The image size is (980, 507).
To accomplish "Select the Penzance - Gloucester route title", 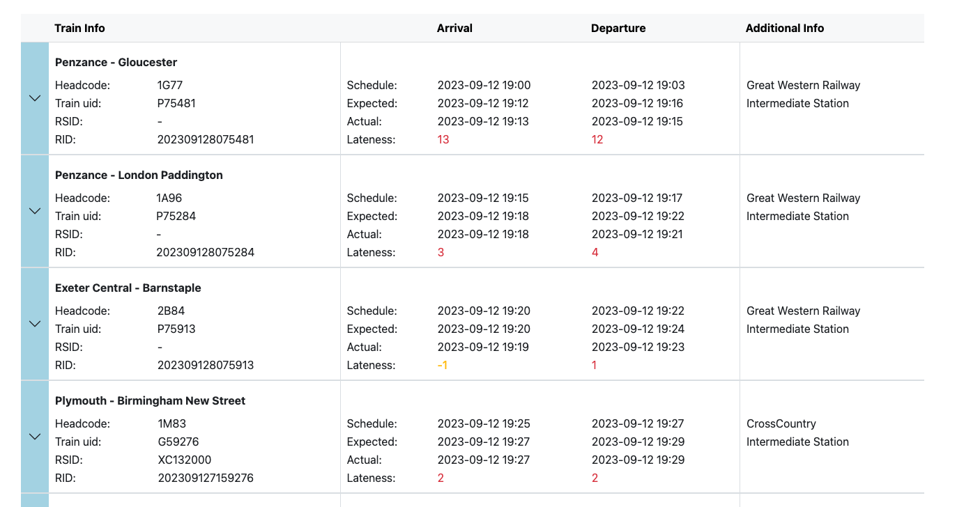I will coord(116,63).
